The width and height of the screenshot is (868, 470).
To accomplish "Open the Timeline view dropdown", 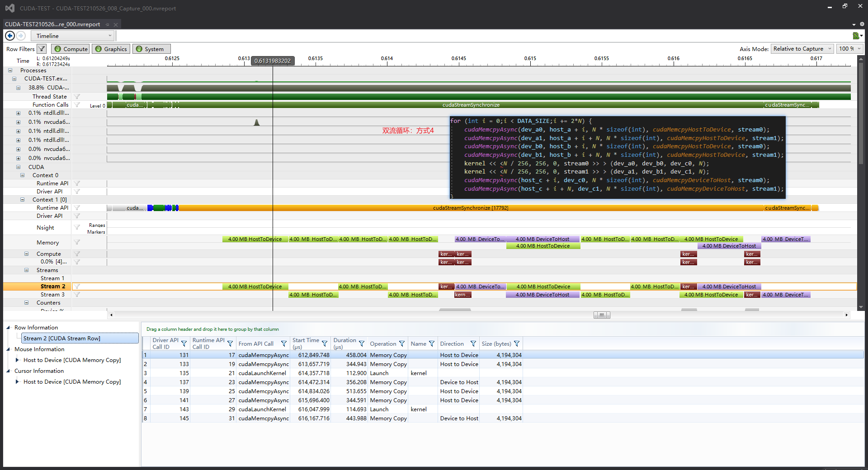I will tap(73, 36).
